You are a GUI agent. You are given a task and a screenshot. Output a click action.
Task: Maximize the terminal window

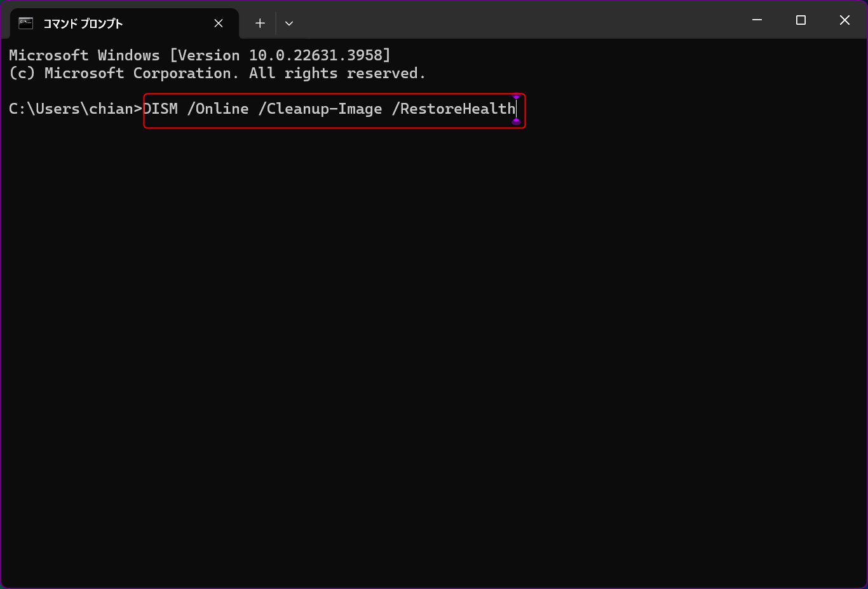[x=801, y=20]
